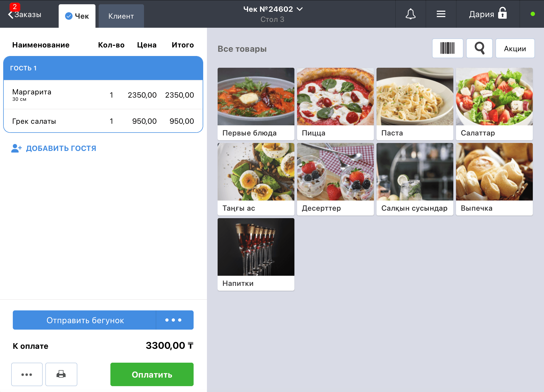Screen dimensions: 544x392
Task: Click ДОБАВИТЬ ГОСТЯ link
Action: [x=61, y=148]
